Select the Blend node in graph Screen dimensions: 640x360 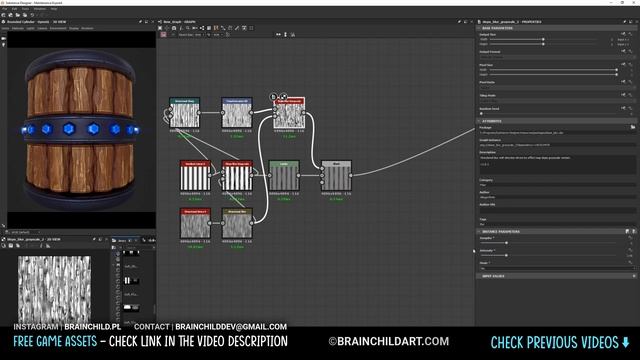pos(336,176)
